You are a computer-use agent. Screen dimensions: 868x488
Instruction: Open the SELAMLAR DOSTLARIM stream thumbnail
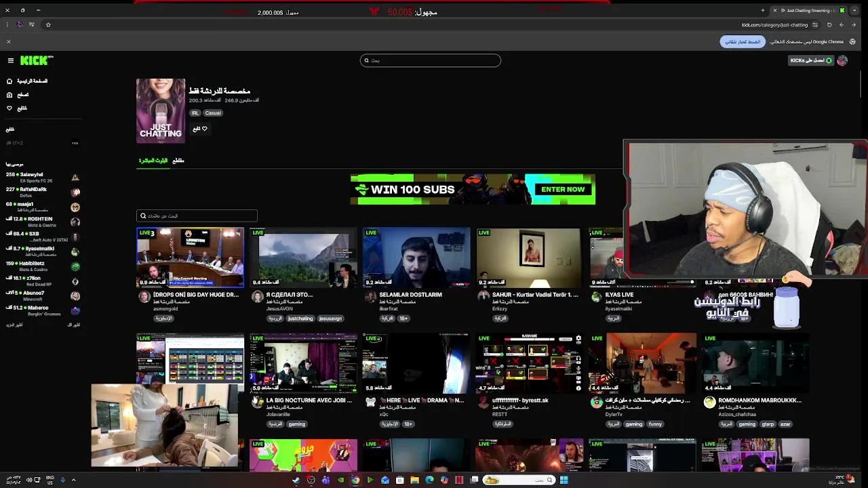coord(416,258)
